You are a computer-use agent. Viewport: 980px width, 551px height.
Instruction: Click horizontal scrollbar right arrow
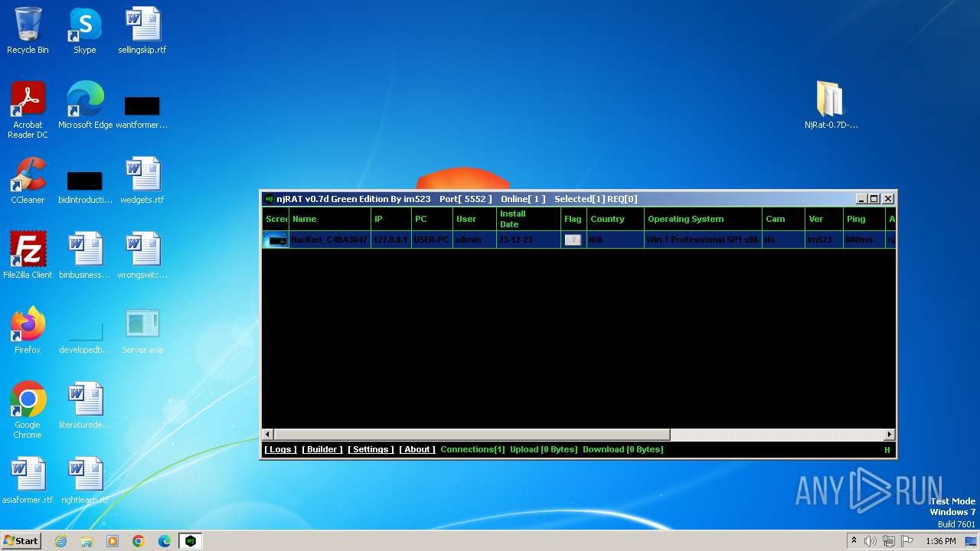pyautogui.click(x=889, y=435)
